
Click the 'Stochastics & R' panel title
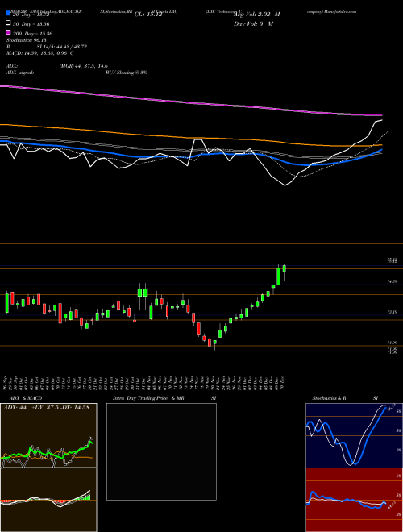pyautogui.click(x=330, y=398)
